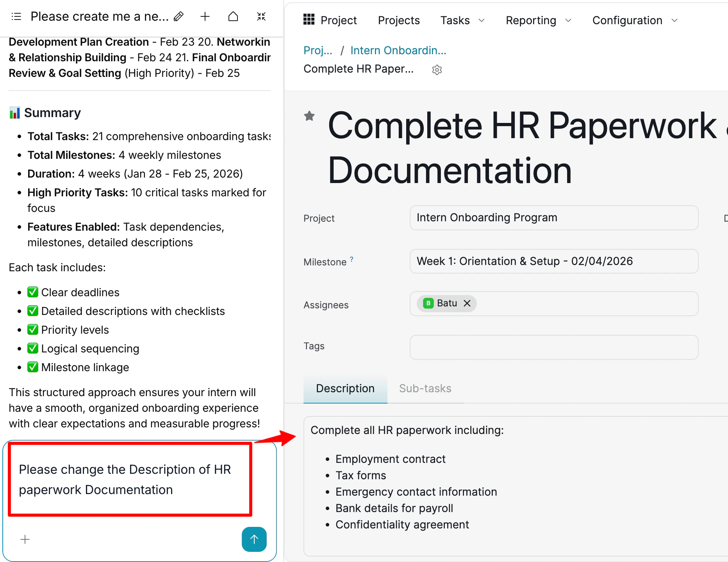Click 'Total Milestones: 4 weekly milestones' line

point(124,155)
